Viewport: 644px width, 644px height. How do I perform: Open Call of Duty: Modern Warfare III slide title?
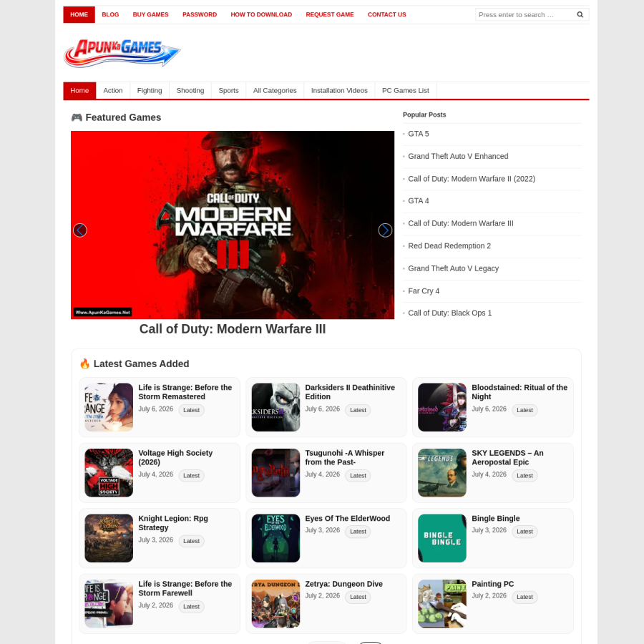(233, 329)
